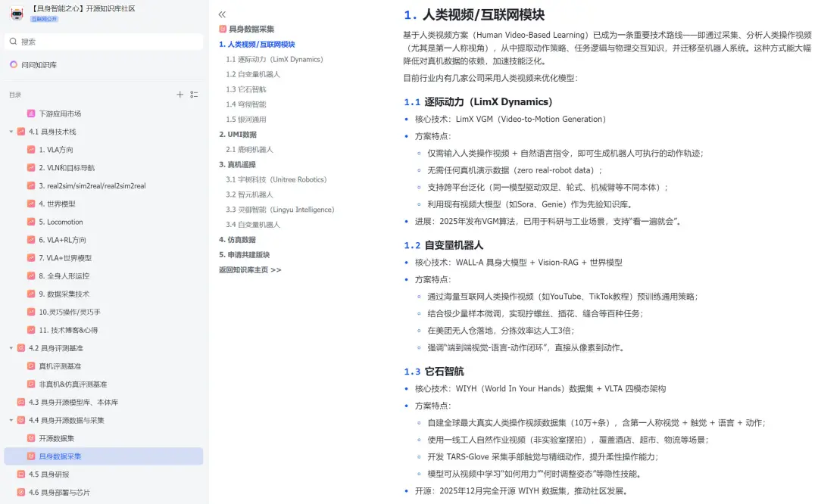Image resolution: width=818 pixels, height=504 pixels.
Task: Click the 【具身智能之心】开源知识库社区 title
Action: click(83, 8)
